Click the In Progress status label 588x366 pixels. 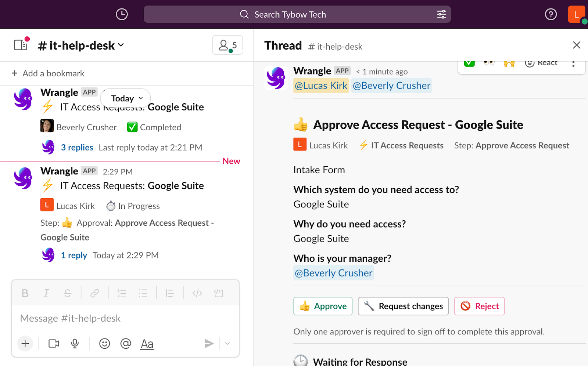click(139, 206)
